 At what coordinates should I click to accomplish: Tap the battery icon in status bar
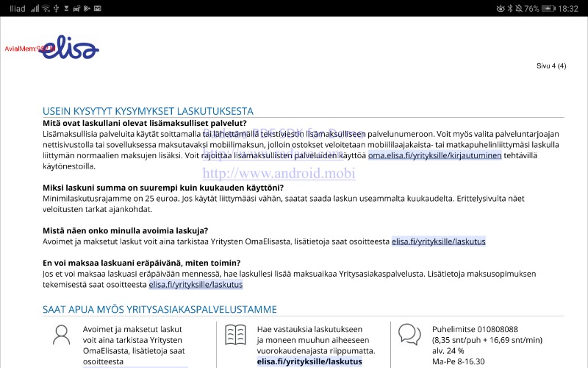coord(548,8)
